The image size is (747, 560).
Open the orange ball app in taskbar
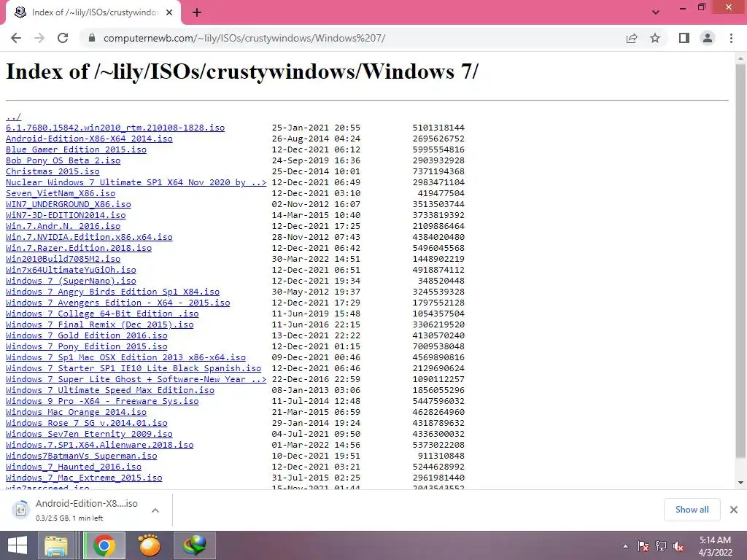(x=149, y=545)
